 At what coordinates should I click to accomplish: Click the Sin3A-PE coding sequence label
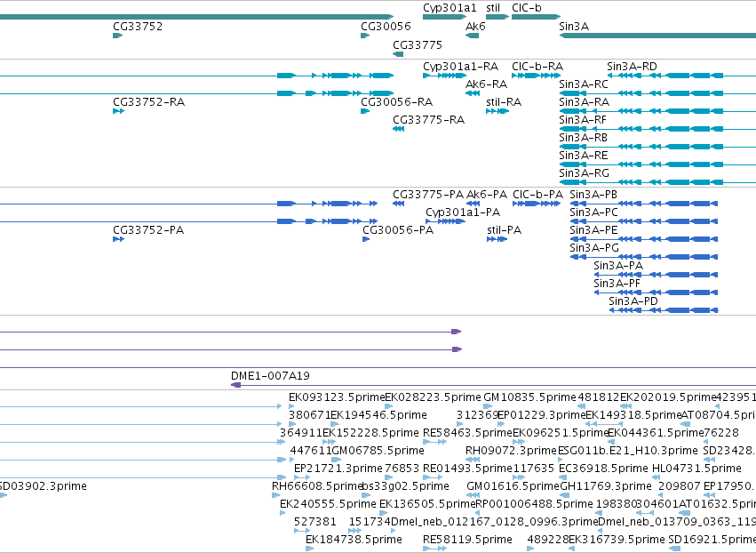593,230
